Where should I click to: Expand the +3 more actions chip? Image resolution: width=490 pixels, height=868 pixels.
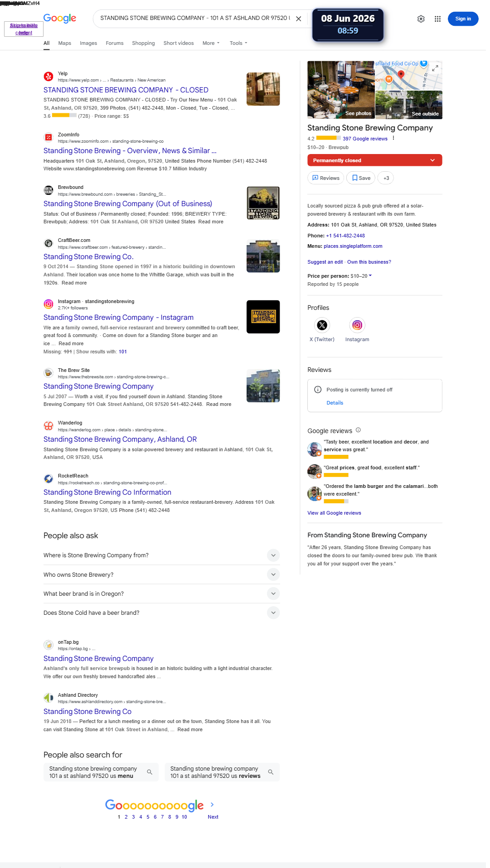click(386, 178)
